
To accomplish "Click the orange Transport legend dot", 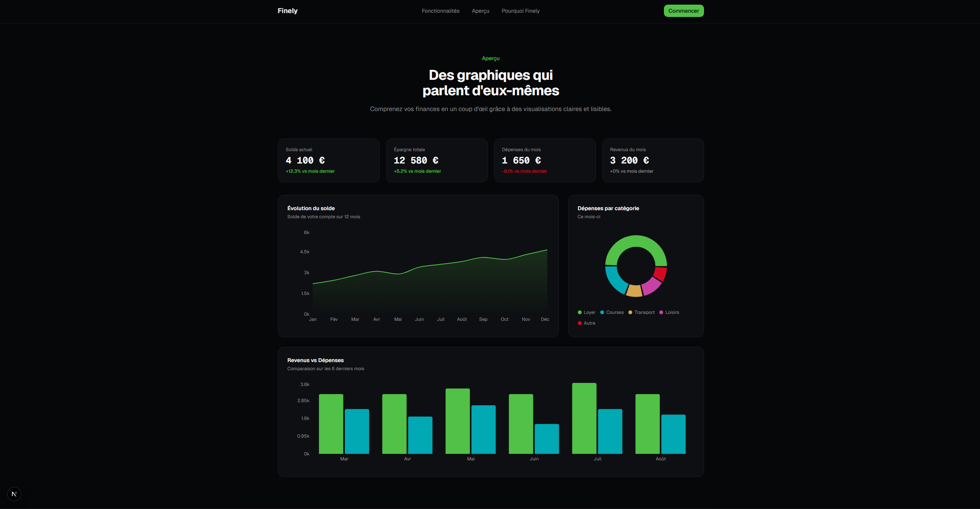I will 630,312.
